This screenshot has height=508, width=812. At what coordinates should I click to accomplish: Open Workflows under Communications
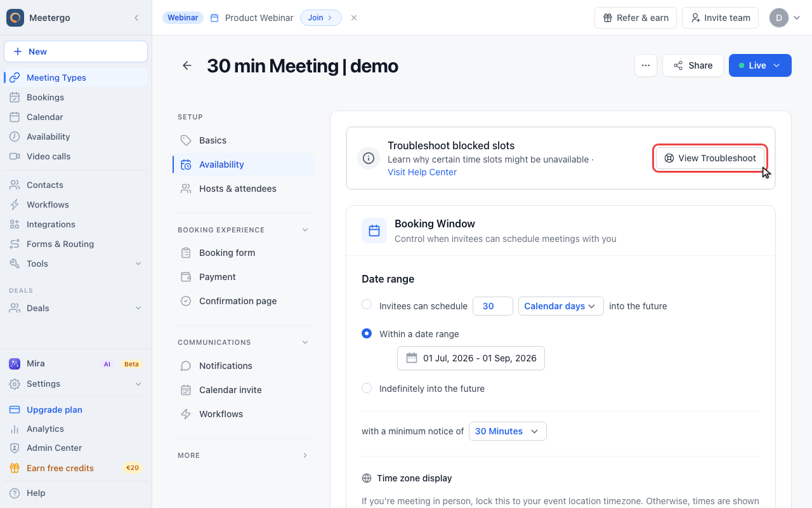click(x=244, y=414)
